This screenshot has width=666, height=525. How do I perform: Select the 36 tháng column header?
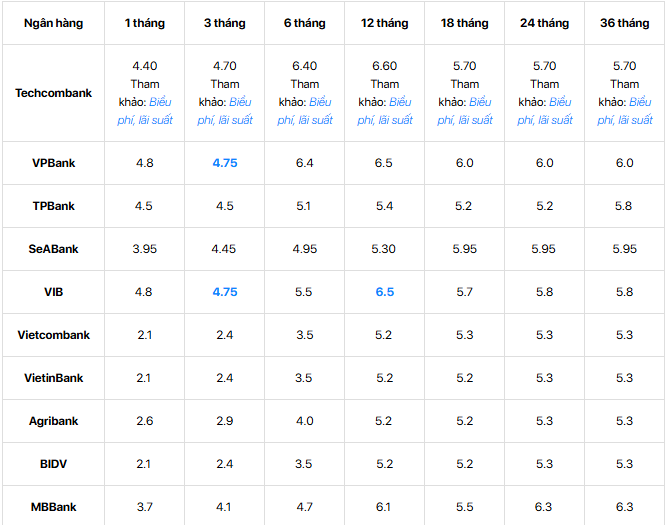[625, 23]
